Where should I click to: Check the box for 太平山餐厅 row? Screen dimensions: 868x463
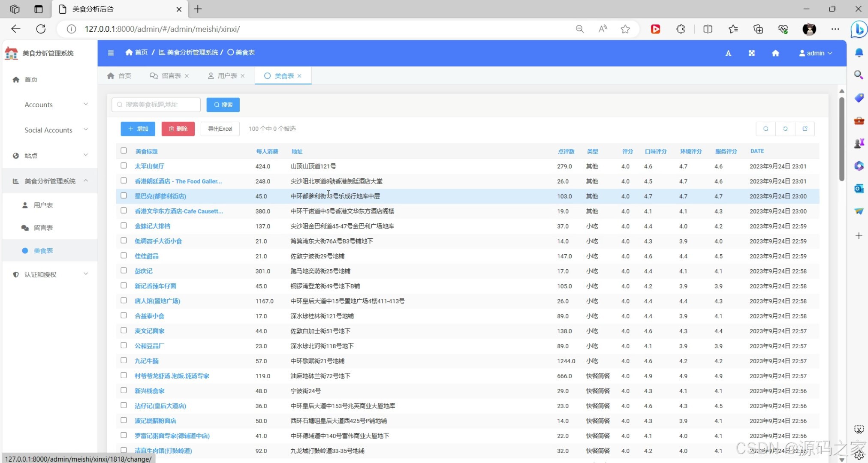[124, 165]
